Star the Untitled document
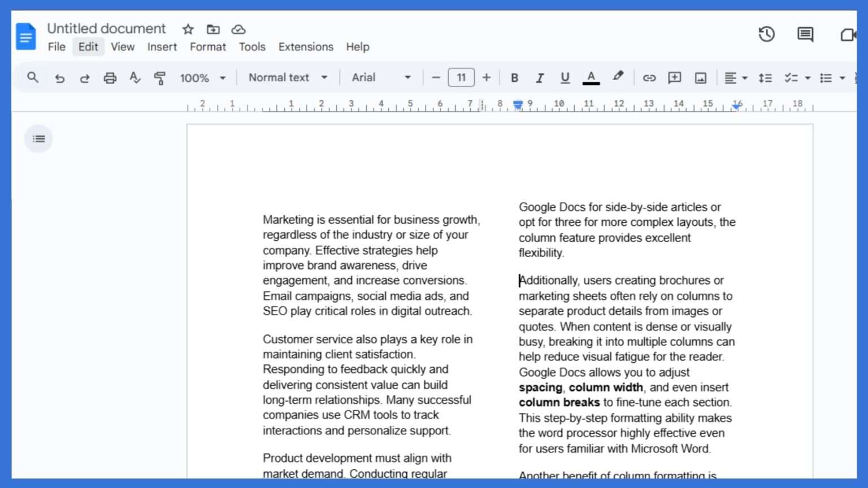 coord(187,29)
